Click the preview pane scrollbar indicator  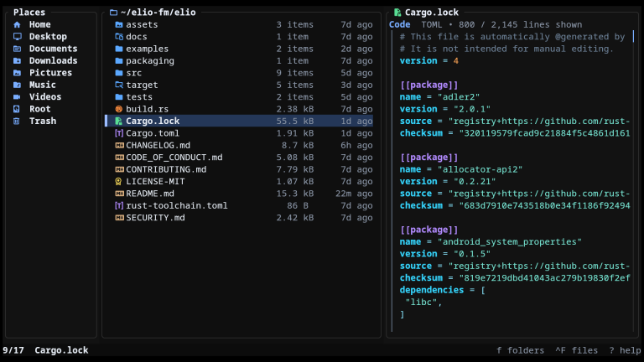[633, 37]
